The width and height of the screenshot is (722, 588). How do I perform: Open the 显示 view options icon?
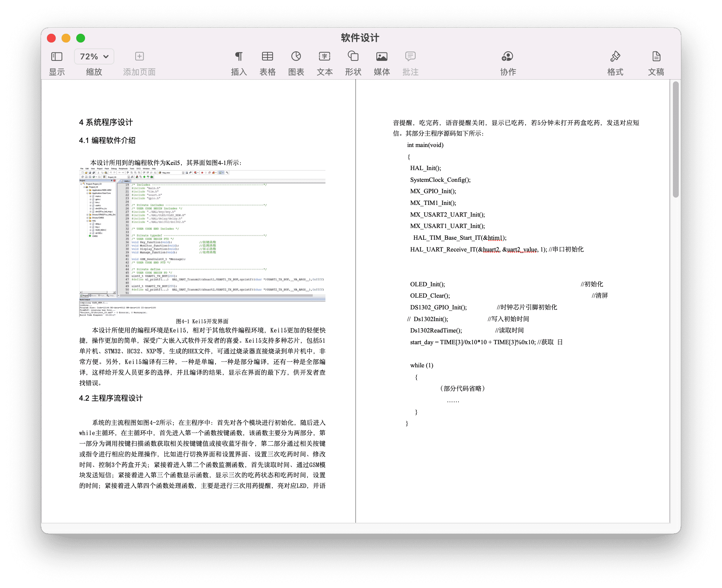pos(57,56)
